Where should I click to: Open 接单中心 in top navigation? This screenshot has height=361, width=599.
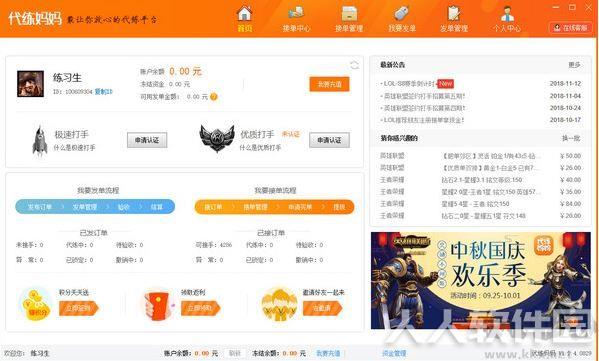[x=296, y=14]
